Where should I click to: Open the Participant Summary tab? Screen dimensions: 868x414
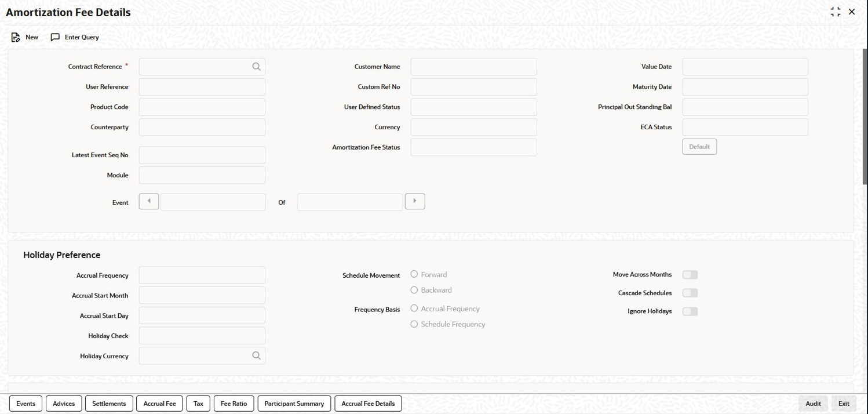point(294,404)
